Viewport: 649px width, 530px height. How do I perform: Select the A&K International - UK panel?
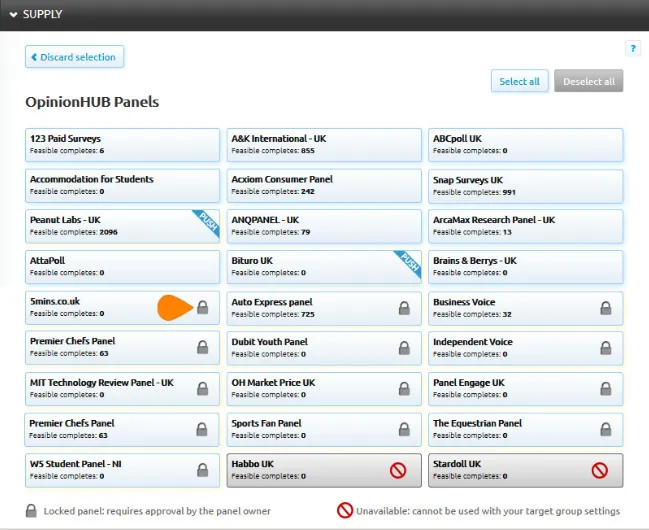(x=324, y=145)
